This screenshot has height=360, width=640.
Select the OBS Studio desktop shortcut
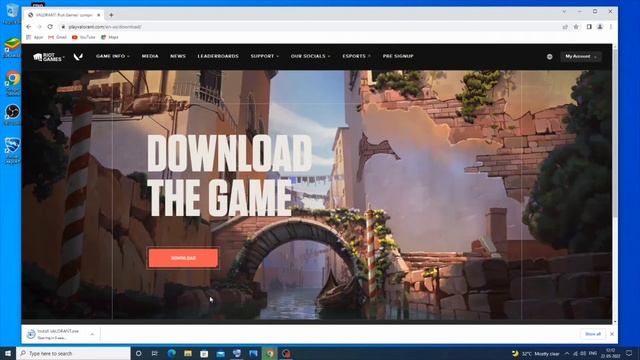tap(13, 115)
